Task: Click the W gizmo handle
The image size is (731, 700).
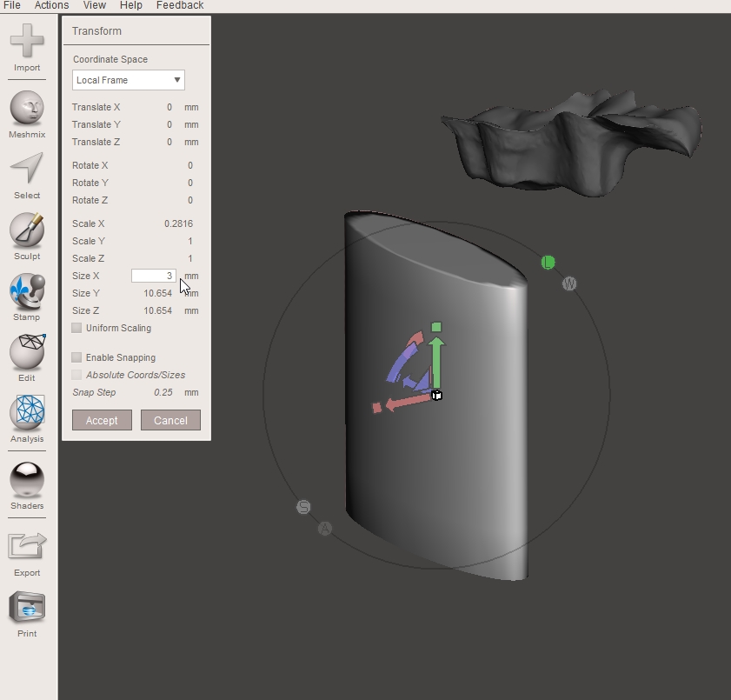Action: point(569,283)
